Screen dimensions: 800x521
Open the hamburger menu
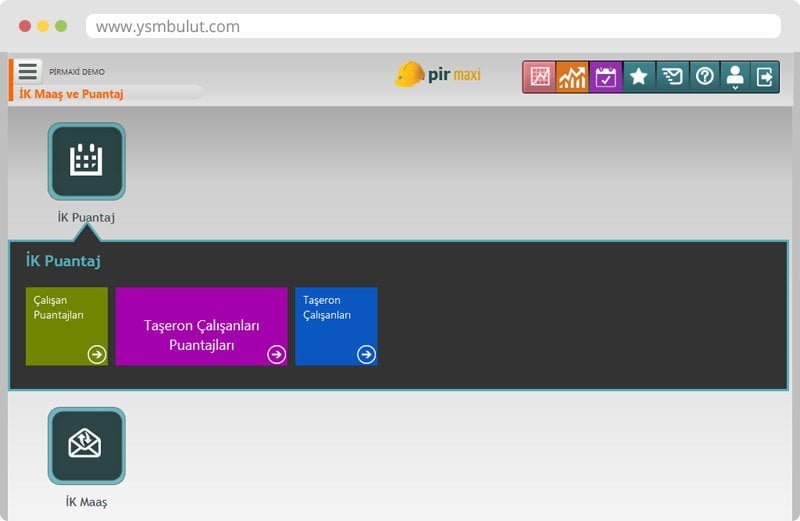(x=28, y=71)
